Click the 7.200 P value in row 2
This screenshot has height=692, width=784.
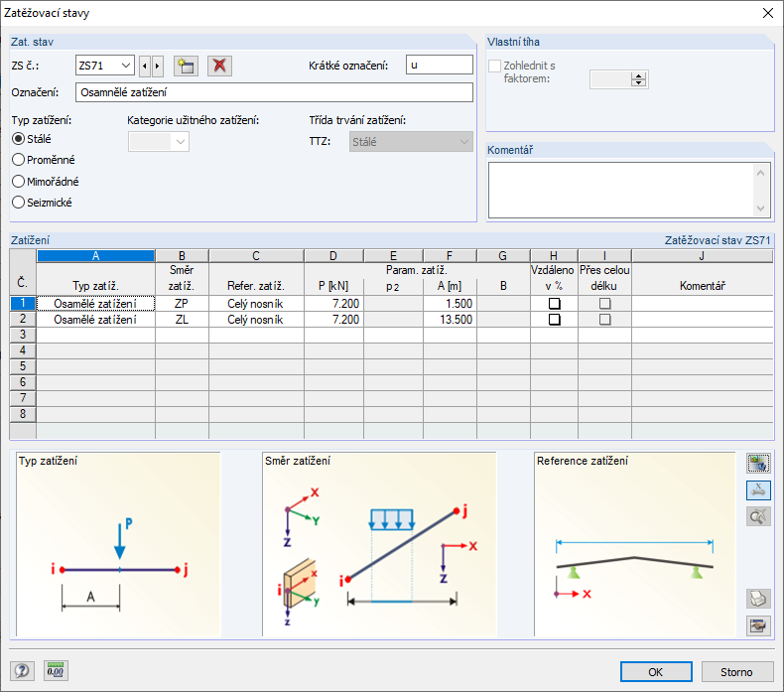pos(333,320)
